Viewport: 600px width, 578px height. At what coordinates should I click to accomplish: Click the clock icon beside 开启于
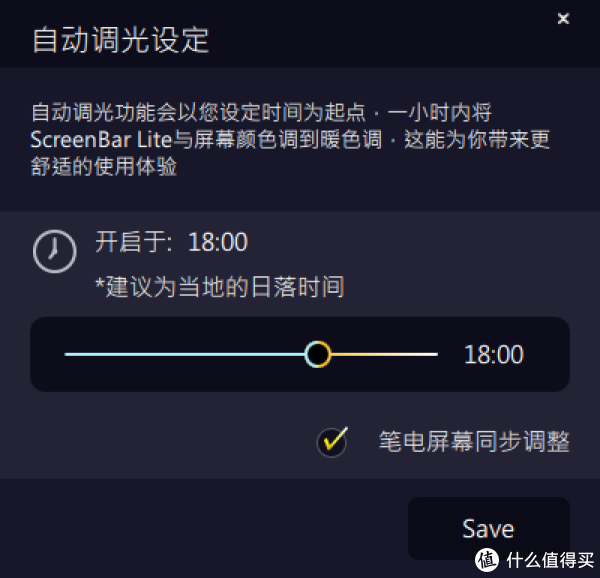54,251
